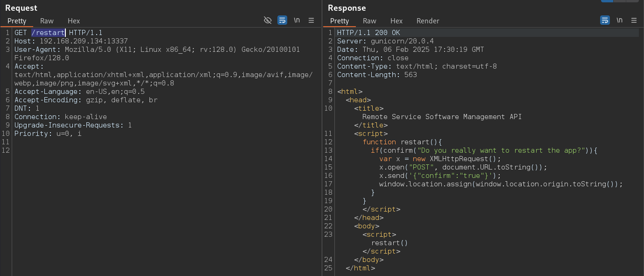
Task: Click the HTTP/1.1 200 OK status line
Action: pos(368,33)
